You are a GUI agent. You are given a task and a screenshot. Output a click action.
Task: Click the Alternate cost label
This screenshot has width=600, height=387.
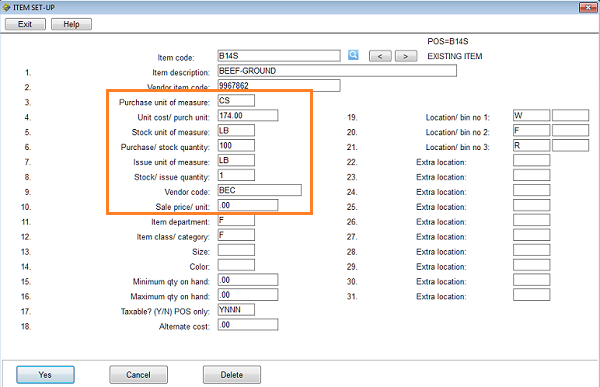point(184,327)
